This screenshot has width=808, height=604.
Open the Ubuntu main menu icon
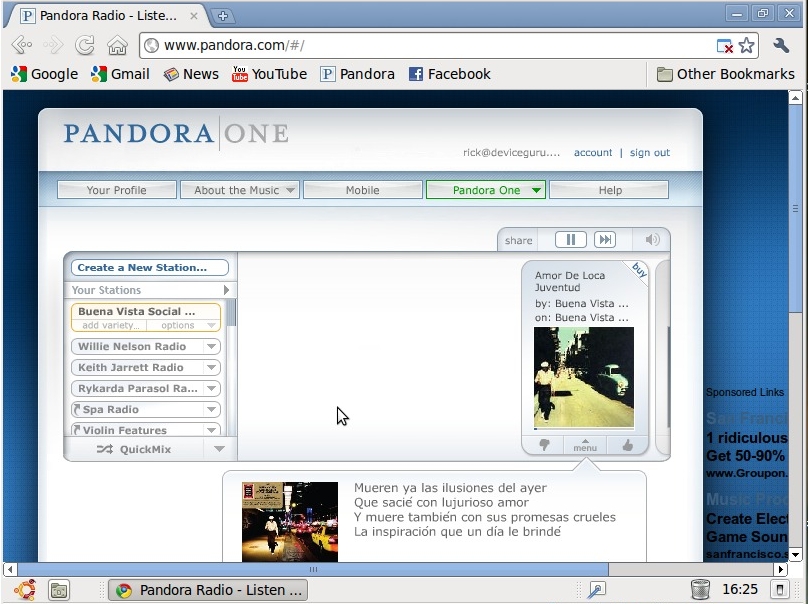(24, 590)
